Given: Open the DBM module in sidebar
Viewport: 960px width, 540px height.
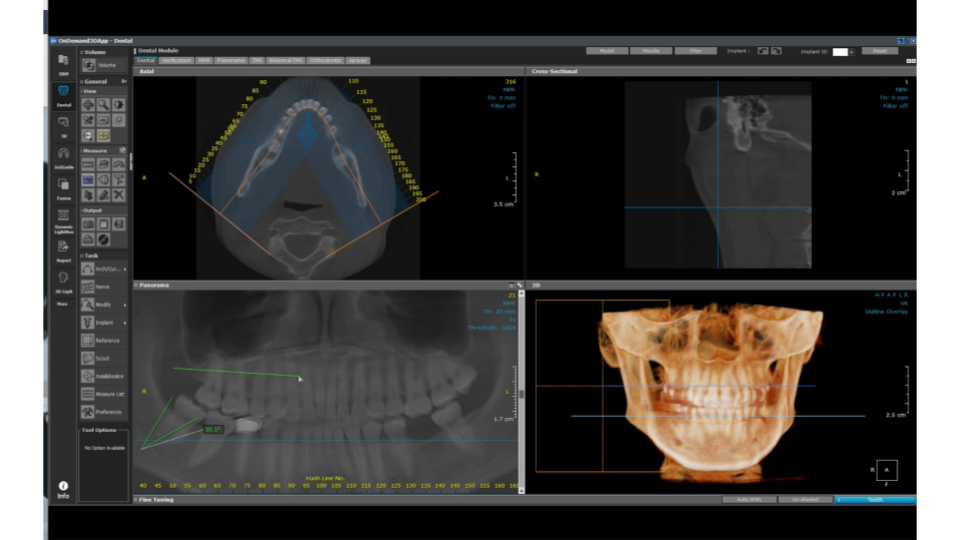Looking at the screenshot, I should pyautogui.click(x=63, y=64).
